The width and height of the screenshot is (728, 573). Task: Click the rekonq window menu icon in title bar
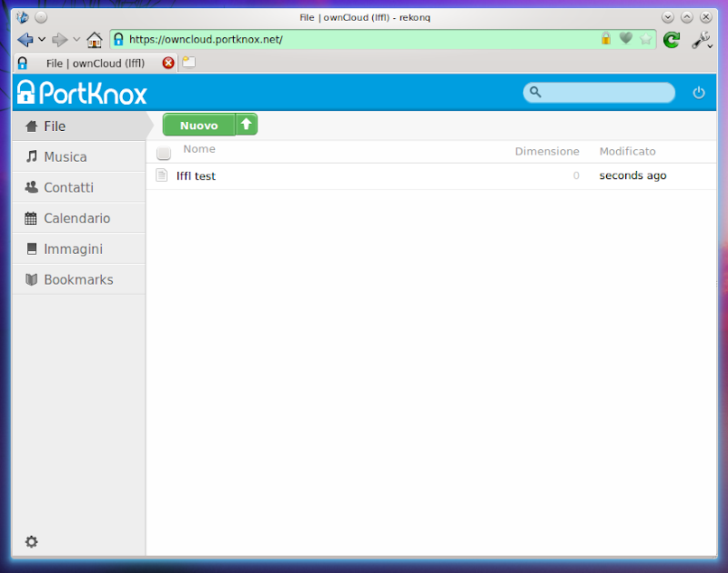pos(22,17)
